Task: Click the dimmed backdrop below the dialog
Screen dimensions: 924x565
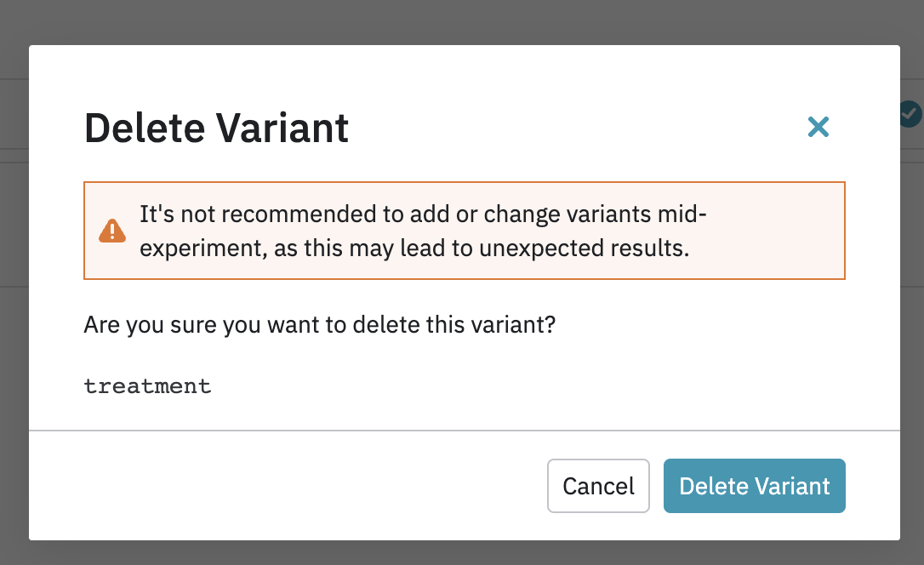Action: click(x=459, y=553)
